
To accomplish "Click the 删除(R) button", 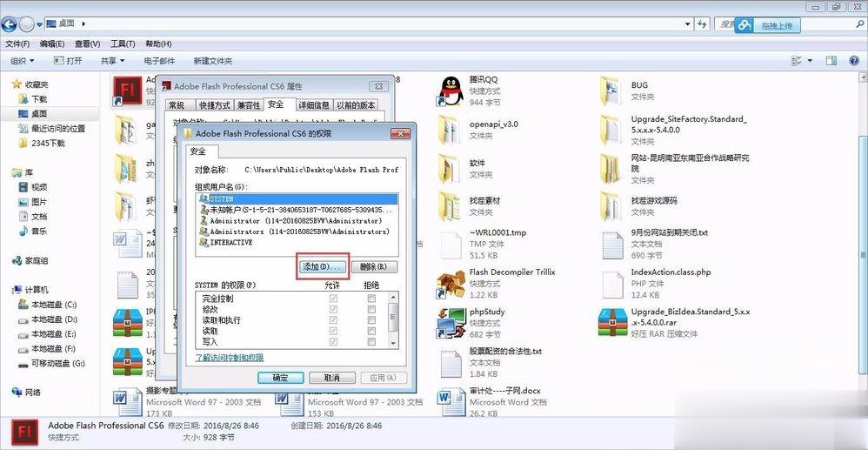I will point(374,267).
